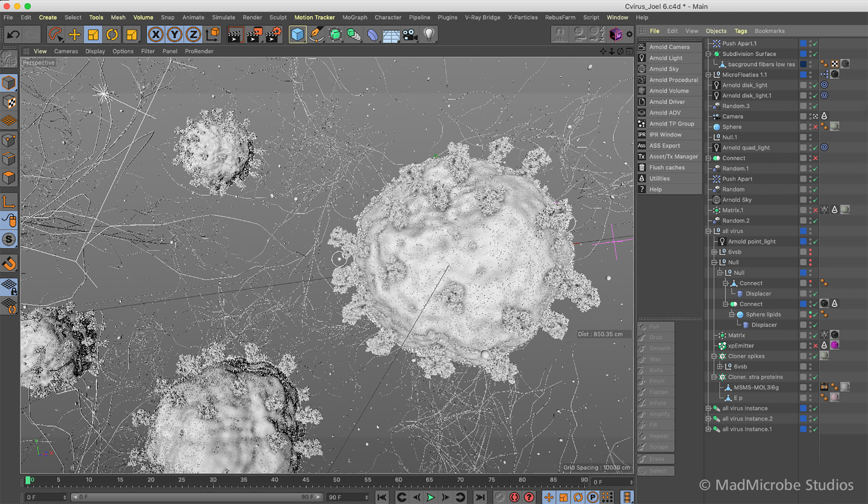Toggle the X-axis lock icon
Screen dimensions: 868x504
pyautogui.click(x=156, y=34)
